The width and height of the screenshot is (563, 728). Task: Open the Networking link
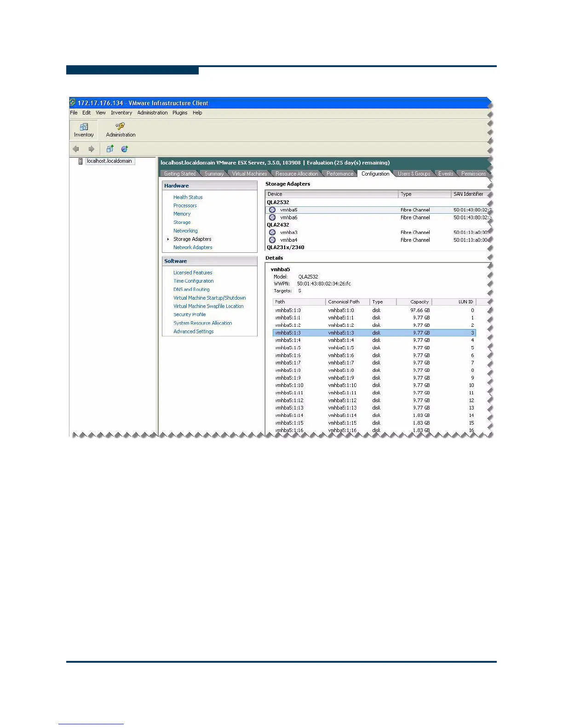point(185,231)
